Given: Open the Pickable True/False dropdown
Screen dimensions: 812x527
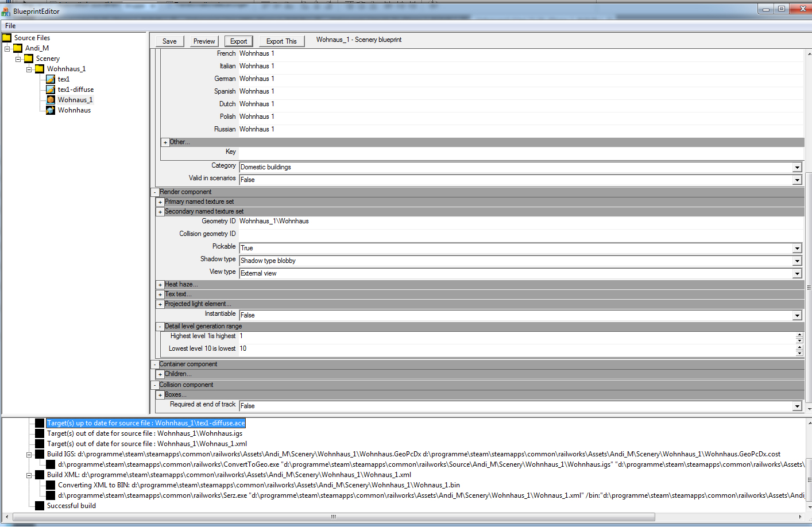Looking at the screenshot, I should [x=796, y=249].
